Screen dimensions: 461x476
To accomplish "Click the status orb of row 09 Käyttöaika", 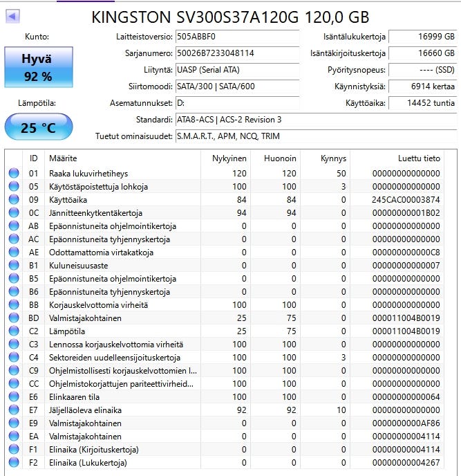I will (14, 199).
